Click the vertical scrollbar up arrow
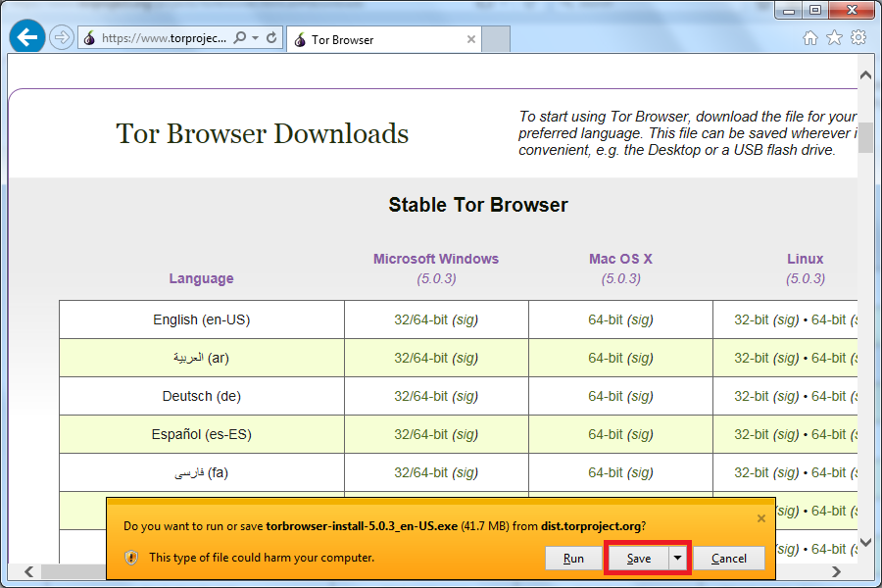This screenshot has height=588, width=882. (x=865, y=75)
